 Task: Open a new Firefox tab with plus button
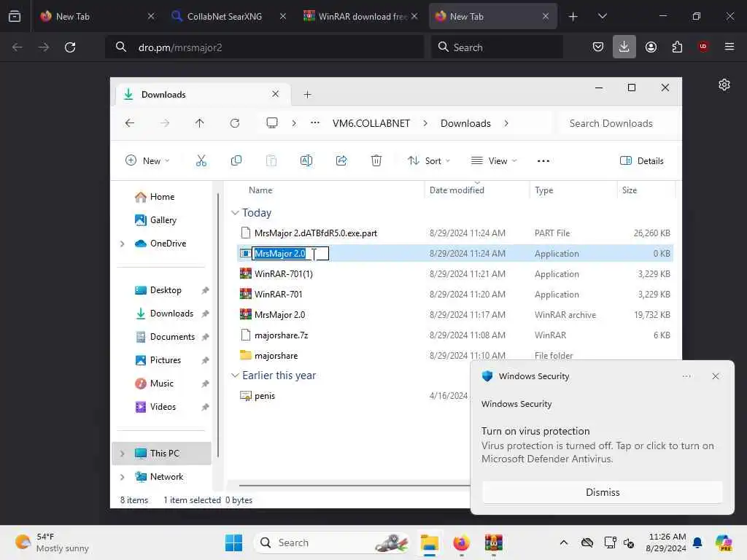tap(573, 16)
